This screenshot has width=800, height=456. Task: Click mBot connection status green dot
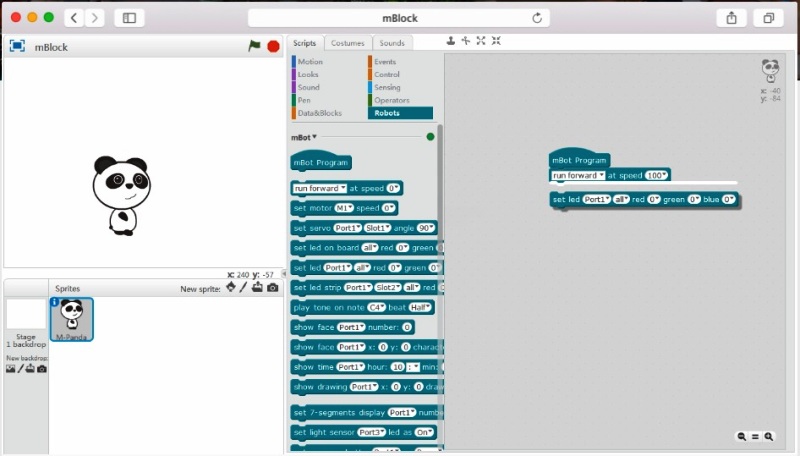click(430, 137)
